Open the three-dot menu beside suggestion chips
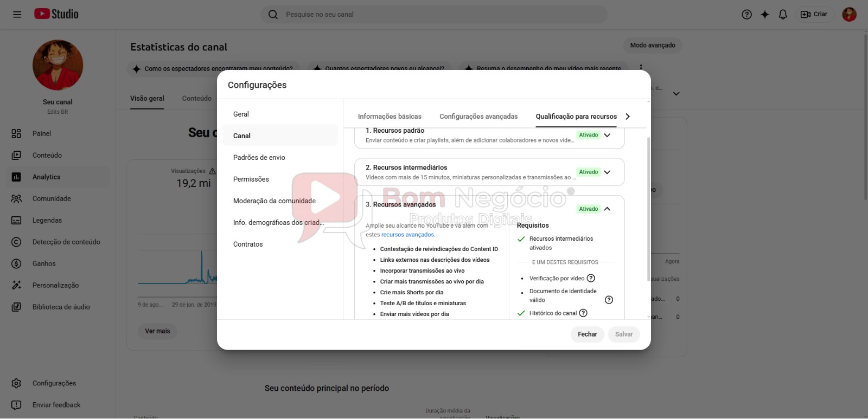868x419 pixels. (641, 68)
